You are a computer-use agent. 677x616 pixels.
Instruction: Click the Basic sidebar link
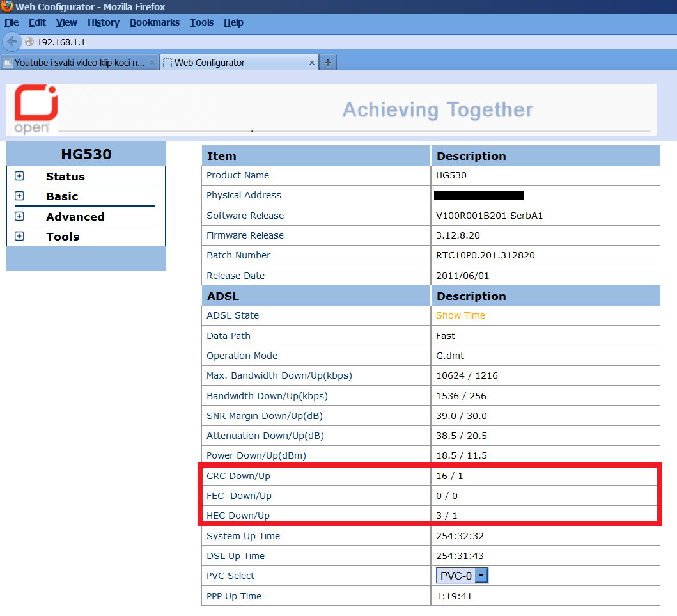click(62, 196)
